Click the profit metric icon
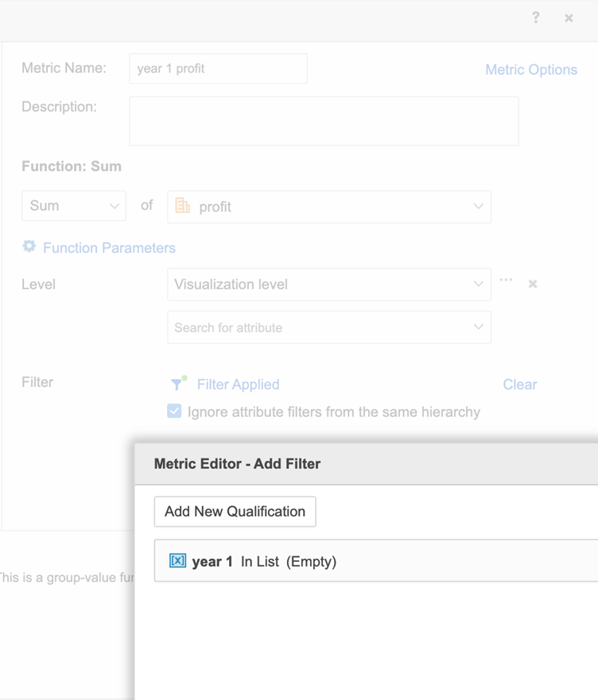 (x=183, y=206)
